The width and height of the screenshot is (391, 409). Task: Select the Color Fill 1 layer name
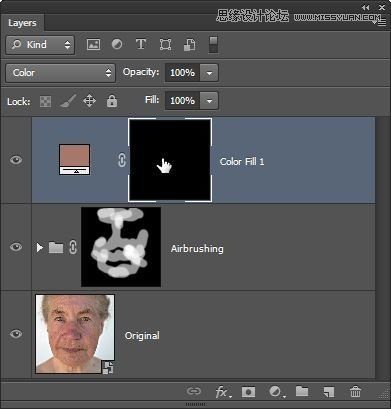click(242, 162)
